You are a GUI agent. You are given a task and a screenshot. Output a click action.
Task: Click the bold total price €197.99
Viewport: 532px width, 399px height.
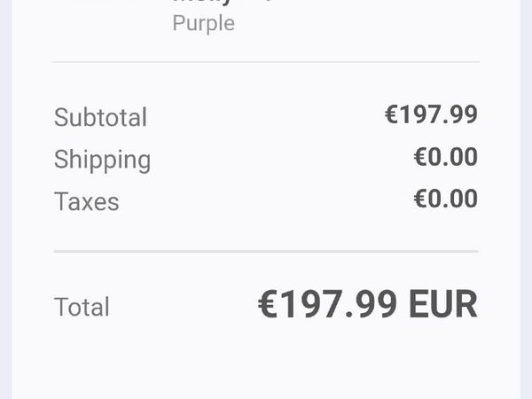pos(327,304)
